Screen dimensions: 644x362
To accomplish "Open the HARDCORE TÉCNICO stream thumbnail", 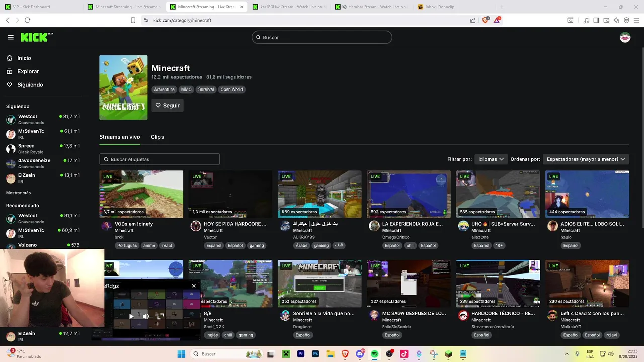I will [x=498, y=284].
